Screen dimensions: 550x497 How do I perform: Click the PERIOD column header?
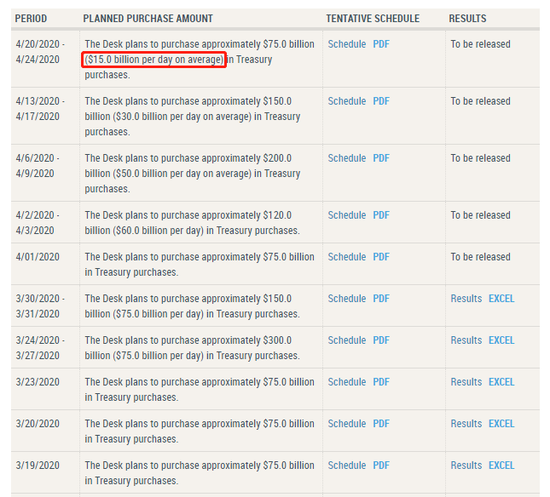(31, 19)
